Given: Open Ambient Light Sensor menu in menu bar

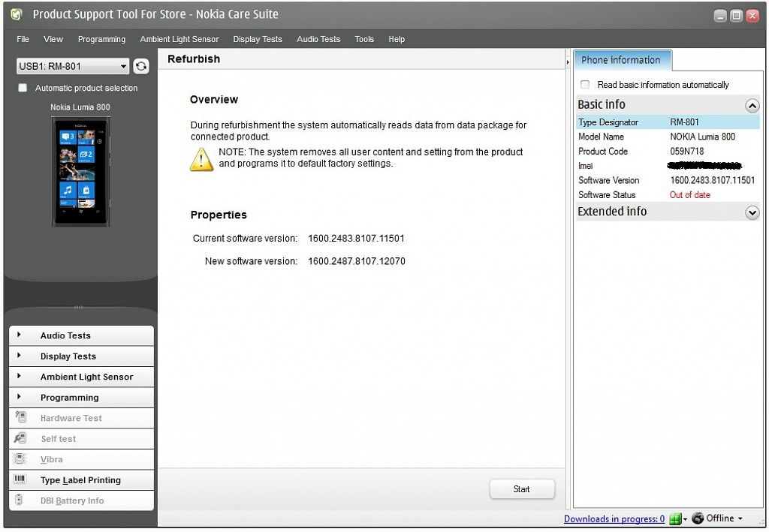Looking at the screenshot, I should (x=179, y=39).
